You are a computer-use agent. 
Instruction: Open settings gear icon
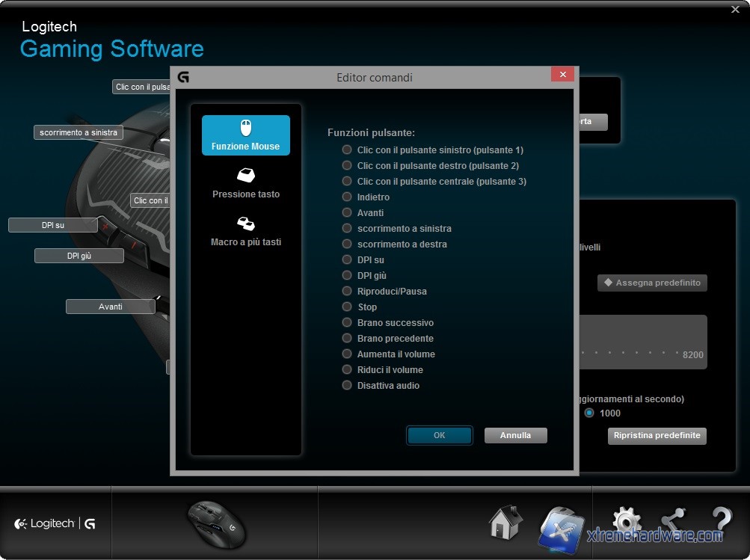(626, 521)
